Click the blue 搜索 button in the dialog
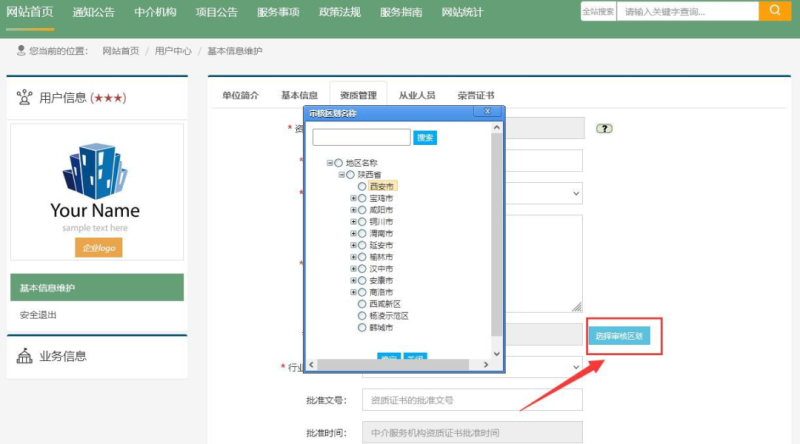The width and height of the screenshot is (800, 444). 425,137
